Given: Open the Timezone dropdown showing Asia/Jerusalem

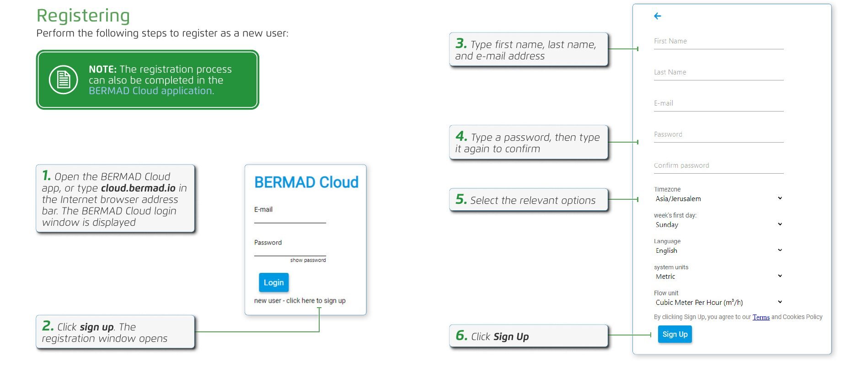Looking at the screenshot, I should (718, 199).
